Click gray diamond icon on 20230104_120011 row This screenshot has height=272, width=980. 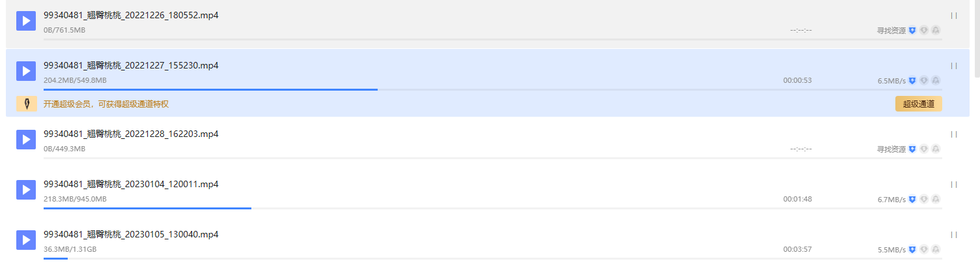[x=924, y=200]
